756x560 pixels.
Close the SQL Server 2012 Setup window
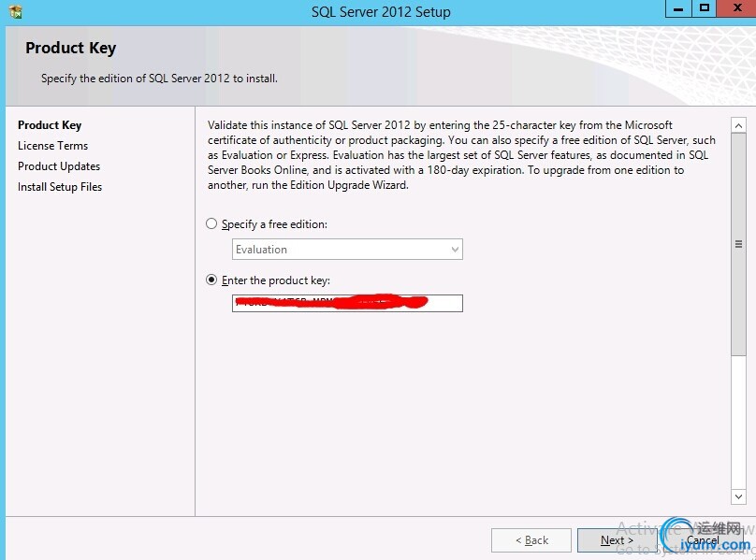(736, 8)
